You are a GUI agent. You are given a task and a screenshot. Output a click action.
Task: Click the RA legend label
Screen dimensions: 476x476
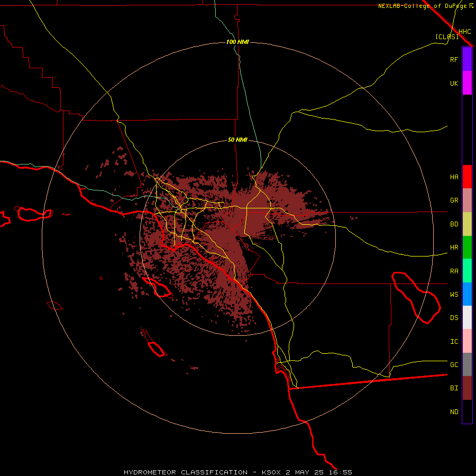point(454,271)
